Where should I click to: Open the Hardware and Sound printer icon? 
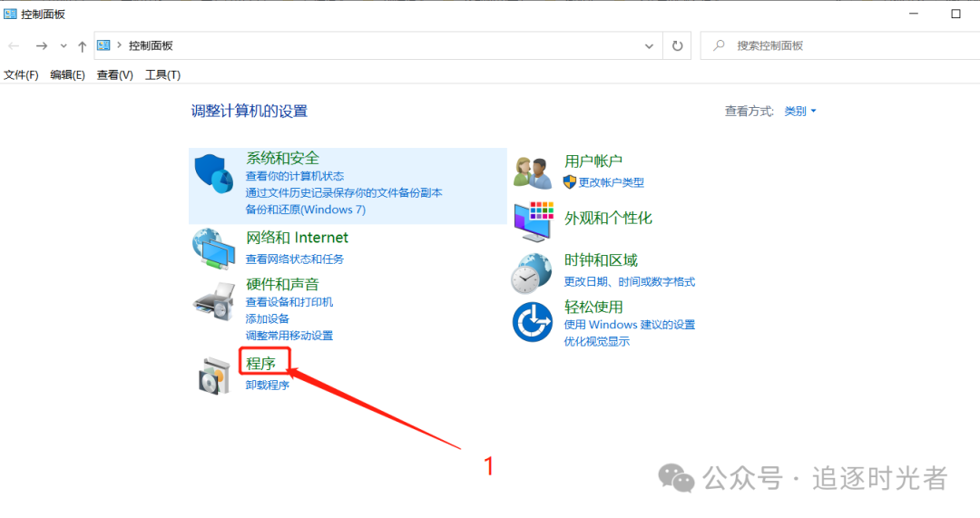[x=214, y=301]
